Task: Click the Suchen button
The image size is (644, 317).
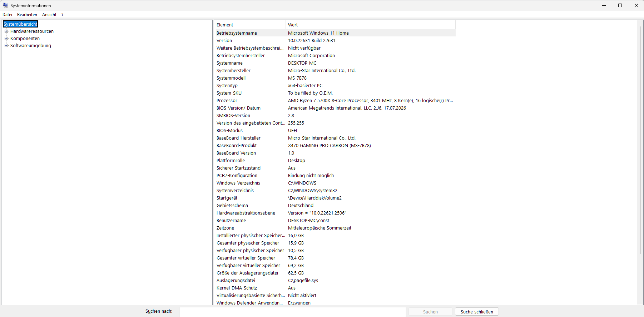Action: tap(430, 312)
